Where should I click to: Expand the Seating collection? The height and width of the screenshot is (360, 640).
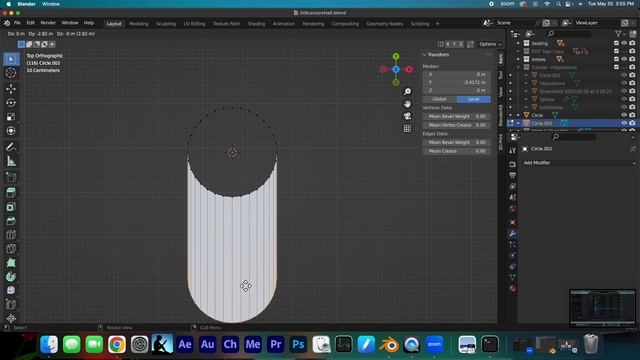click(x=518, y=43)
